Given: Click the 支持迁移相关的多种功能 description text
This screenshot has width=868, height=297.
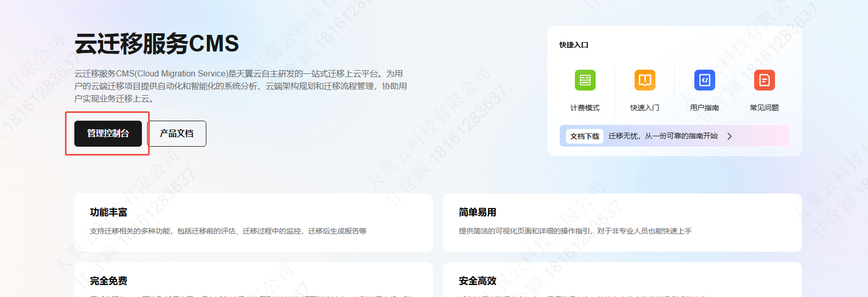Looking at the screenshot, I should (x=228, y=231).
